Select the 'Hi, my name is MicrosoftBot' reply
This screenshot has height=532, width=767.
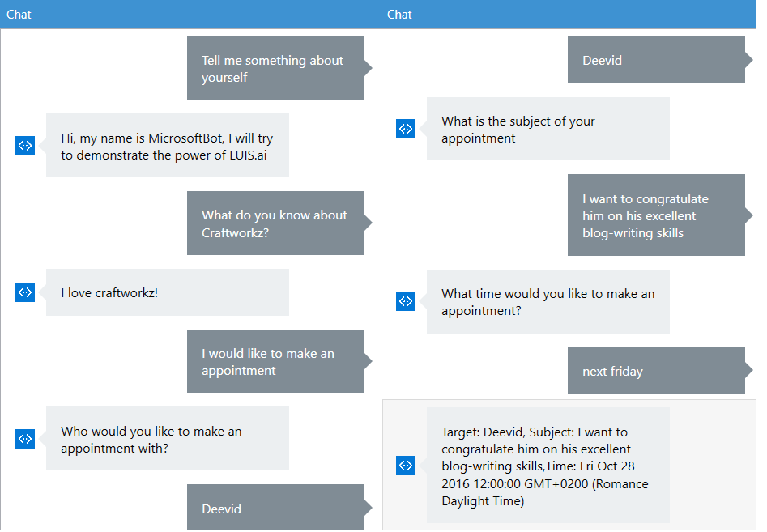click(168, 146)
